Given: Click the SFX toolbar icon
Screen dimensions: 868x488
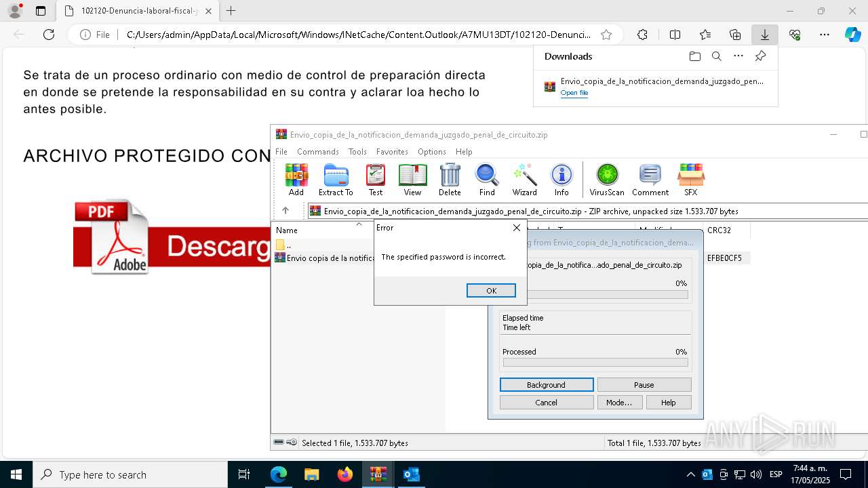Looking at the screenshot, I should [690, 180].
